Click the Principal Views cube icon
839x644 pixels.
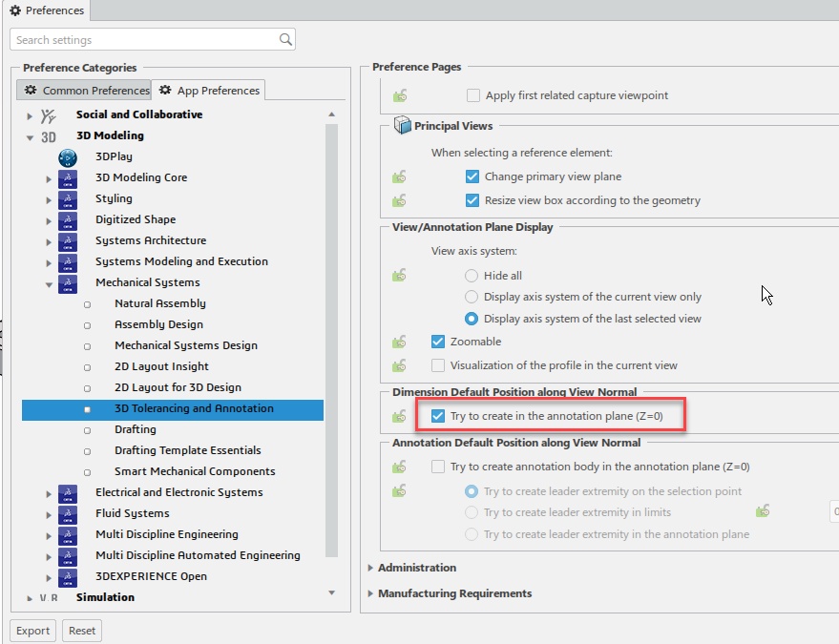(402, 126)
